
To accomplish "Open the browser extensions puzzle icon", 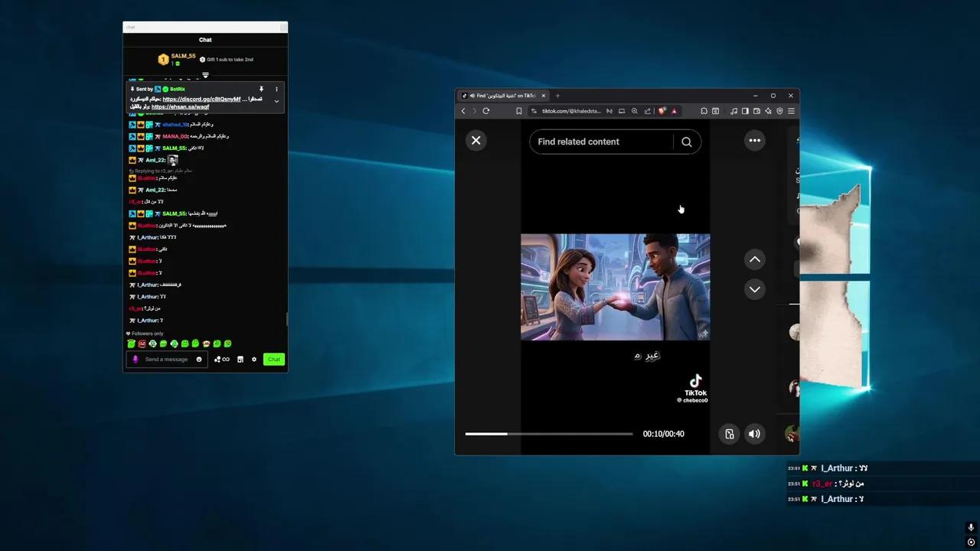I will coord(704,111).
